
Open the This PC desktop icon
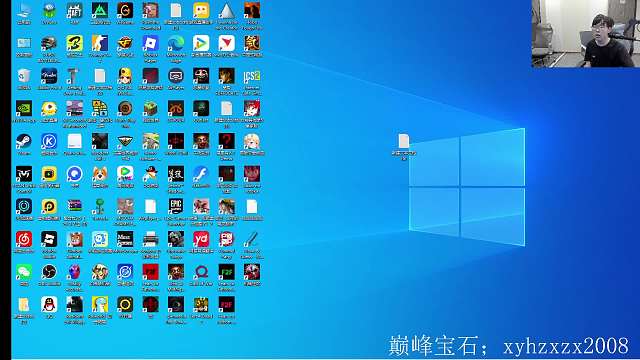[x=24, y=11]
